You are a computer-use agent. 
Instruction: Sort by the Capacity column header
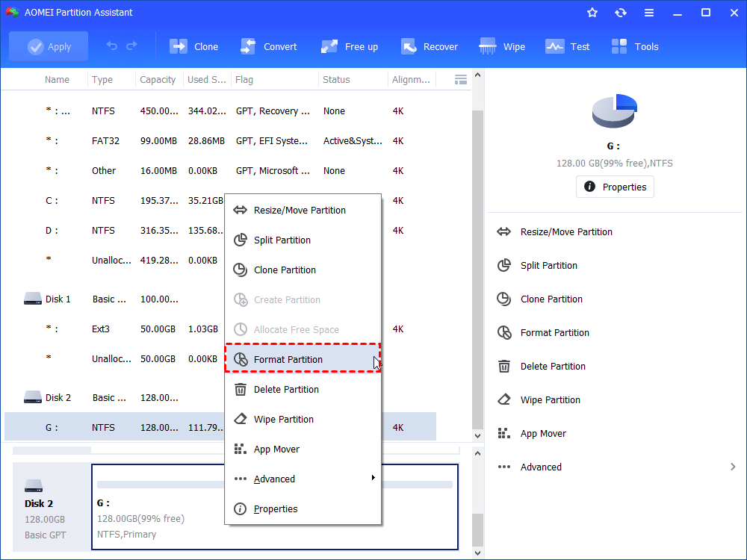(x=158, y=80)
